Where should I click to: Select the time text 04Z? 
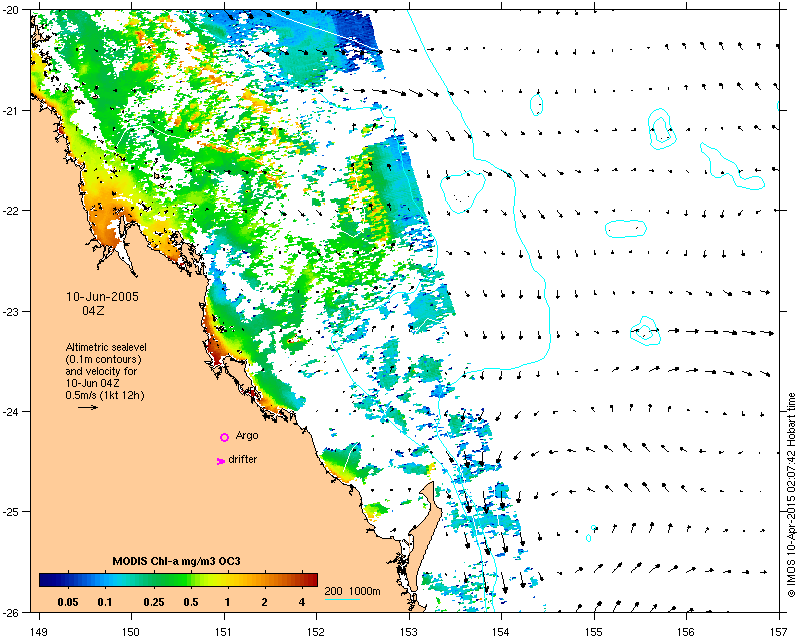93,310
